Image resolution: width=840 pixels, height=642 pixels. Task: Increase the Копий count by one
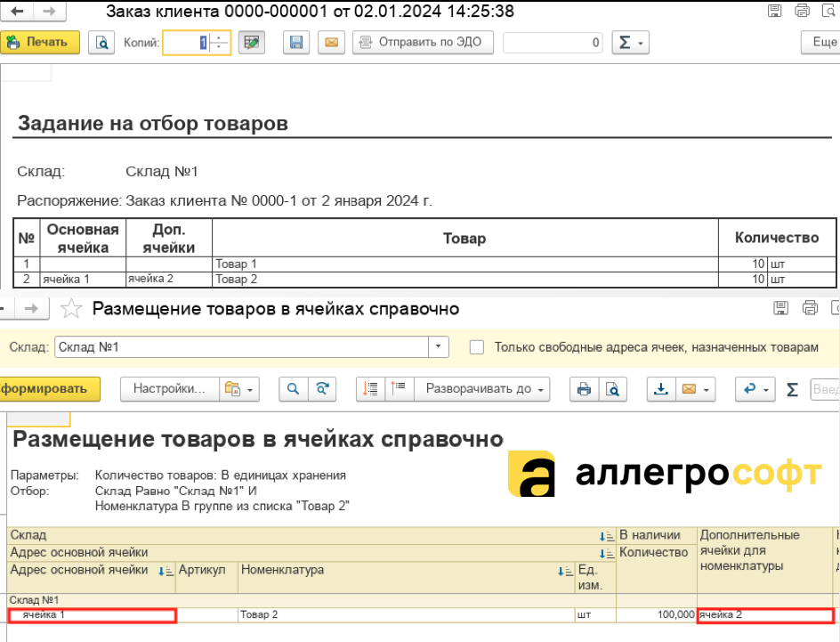219,37
